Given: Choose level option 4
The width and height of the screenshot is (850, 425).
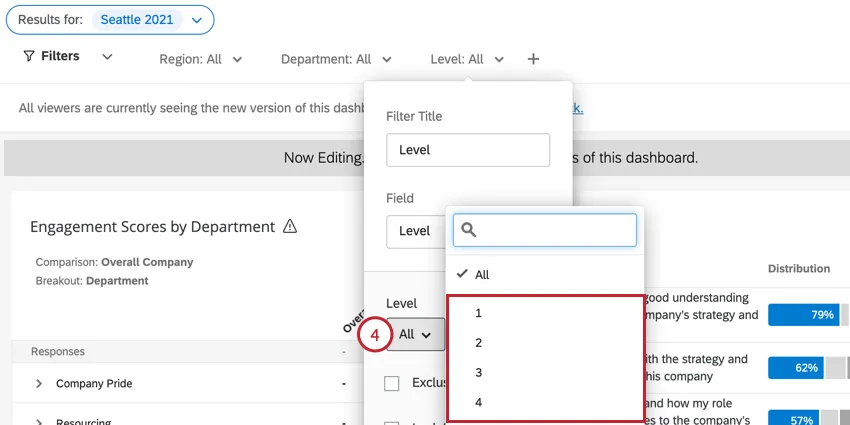Looking at the screenshot, I should pos(479,403).
